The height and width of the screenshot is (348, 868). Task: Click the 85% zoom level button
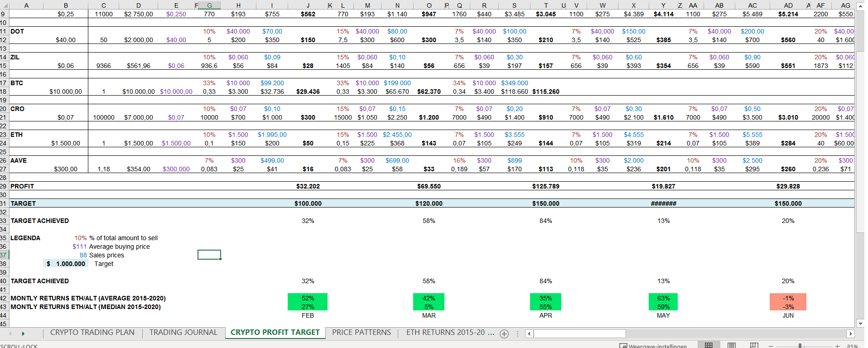pyautogui.click(x=853, y=346)
